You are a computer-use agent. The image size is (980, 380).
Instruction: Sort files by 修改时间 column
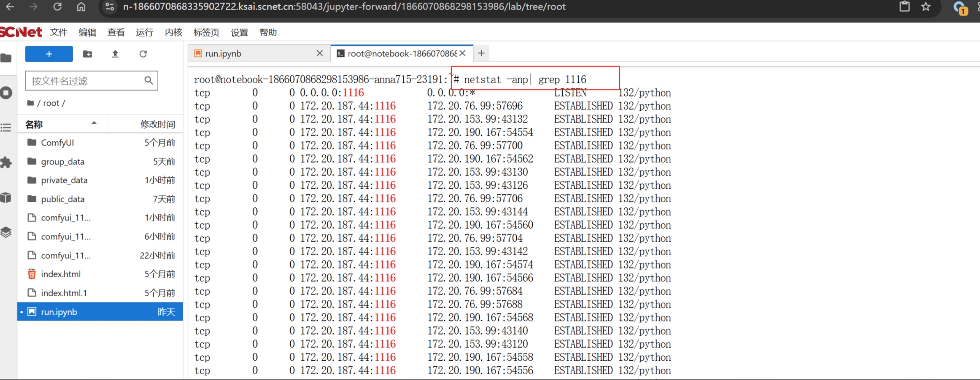click(157, 124)
